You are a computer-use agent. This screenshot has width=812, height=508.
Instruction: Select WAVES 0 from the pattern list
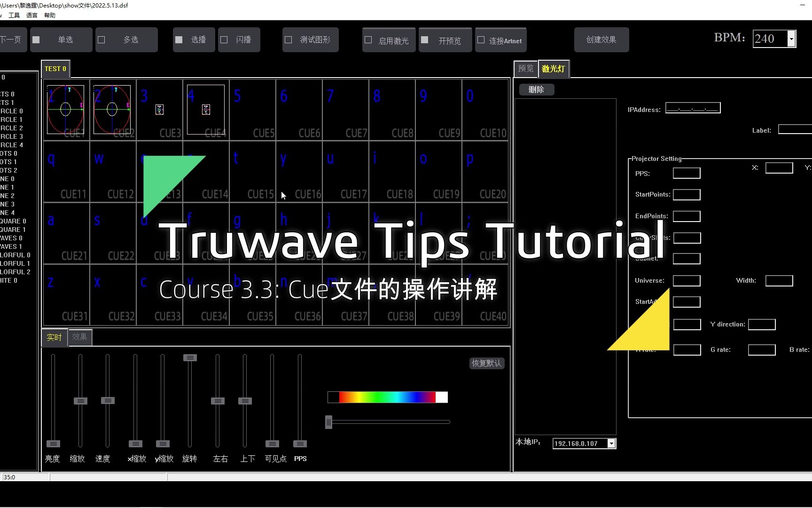tap(12, 238)
